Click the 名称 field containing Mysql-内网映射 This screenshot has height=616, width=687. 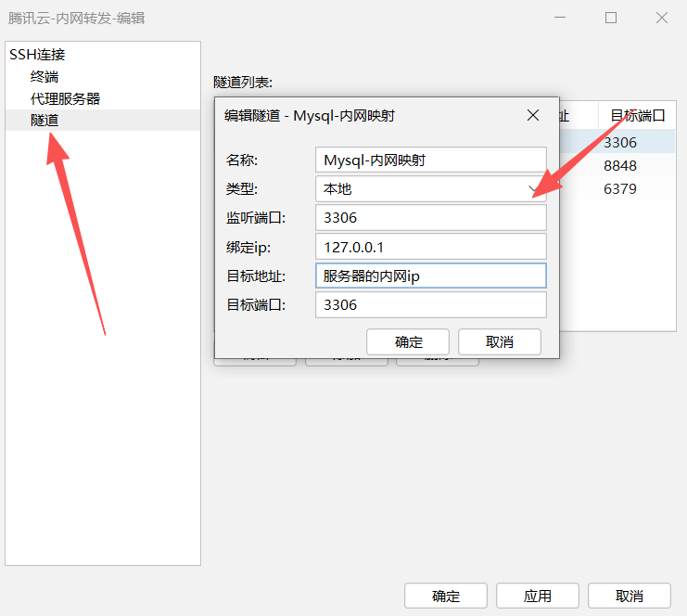430,160
